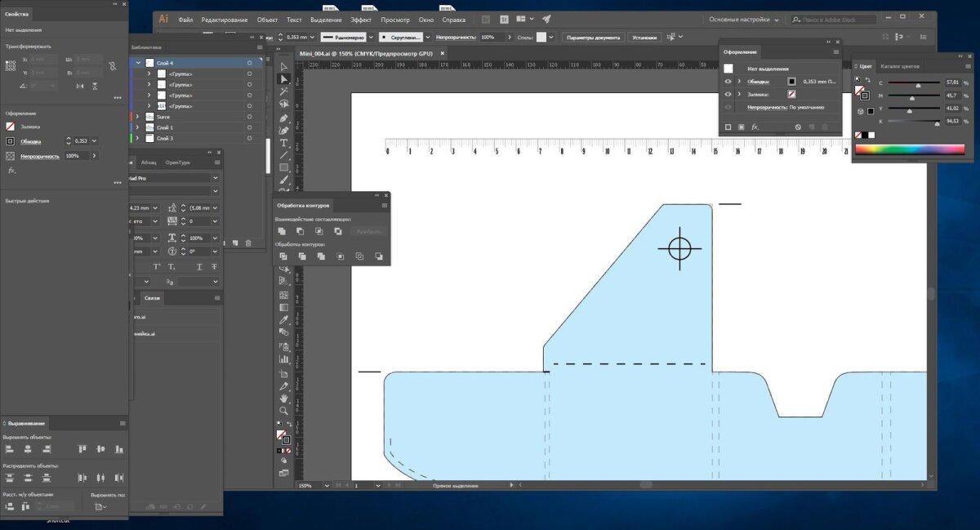Click the CMYK color spectrum bar

(910, 149)
